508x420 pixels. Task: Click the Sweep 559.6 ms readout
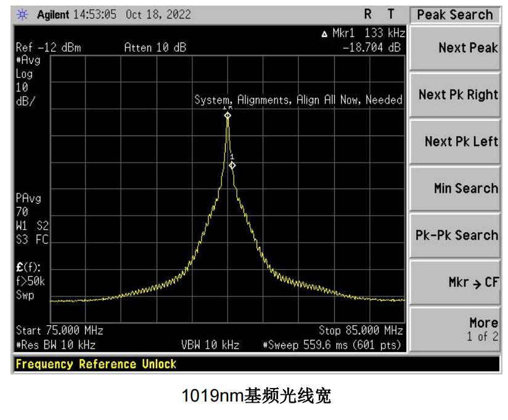tap(332, 345)
